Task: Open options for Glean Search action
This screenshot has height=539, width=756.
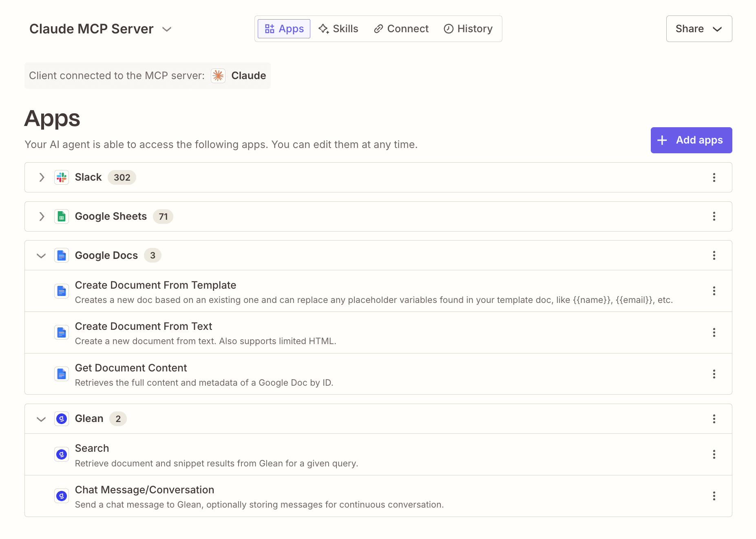Action: [714, 454]
